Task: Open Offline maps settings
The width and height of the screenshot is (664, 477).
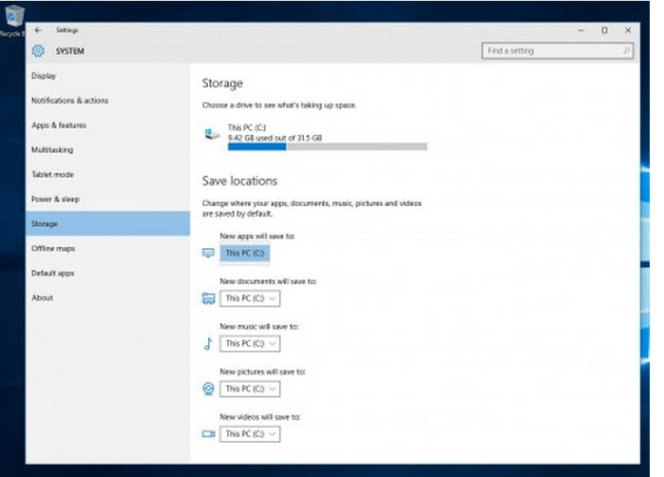Action: coord(108,248)
